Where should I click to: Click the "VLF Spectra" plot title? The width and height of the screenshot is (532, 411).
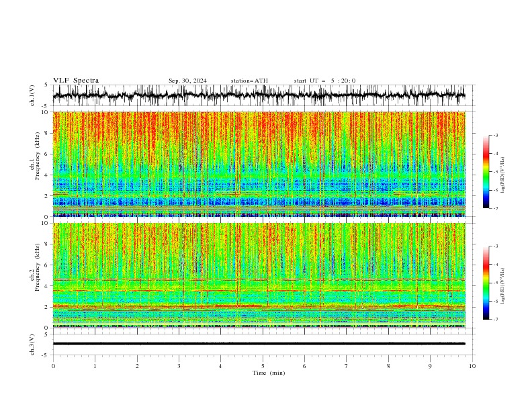76,81
